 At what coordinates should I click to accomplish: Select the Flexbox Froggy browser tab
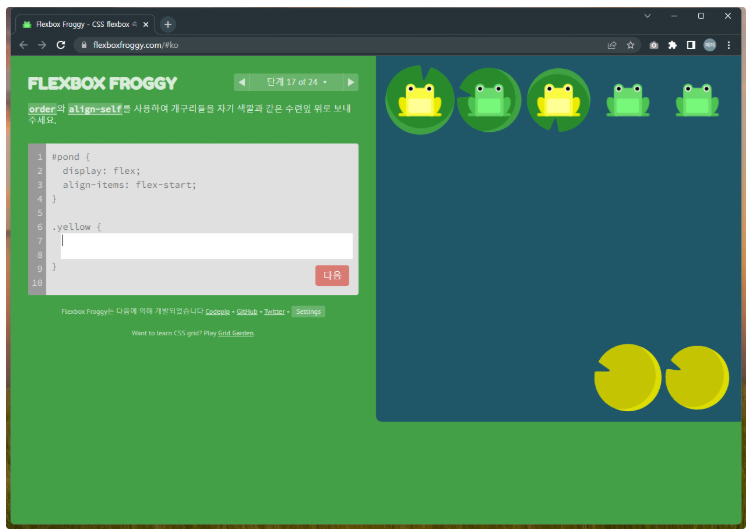click(85, 24)
